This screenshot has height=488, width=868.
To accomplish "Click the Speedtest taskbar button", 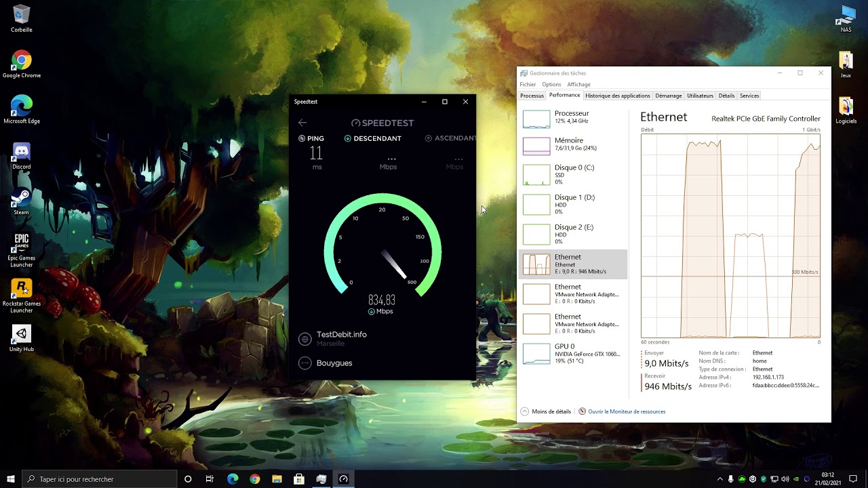I will [x=344, y=479].
